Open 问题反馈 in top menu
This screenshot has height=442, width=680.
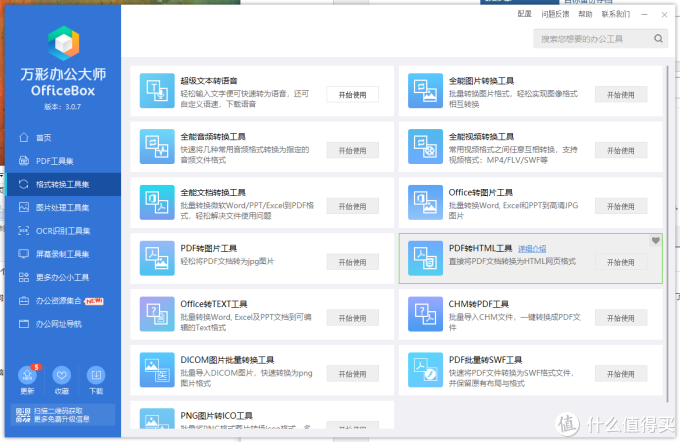555,14
